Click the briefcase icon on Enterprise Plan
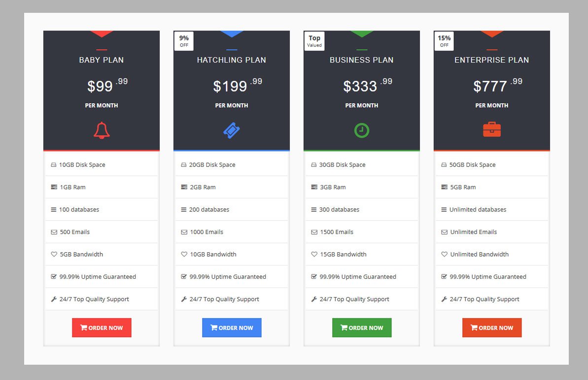Screen dimensions: 588x380 491,129
